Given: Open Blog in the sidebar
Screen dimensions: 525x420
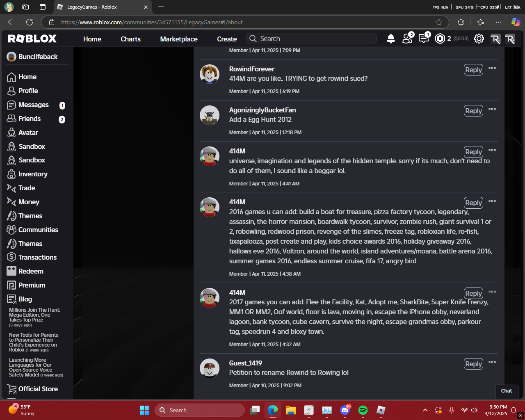Looking at the screenshot, I should (25, 299).
